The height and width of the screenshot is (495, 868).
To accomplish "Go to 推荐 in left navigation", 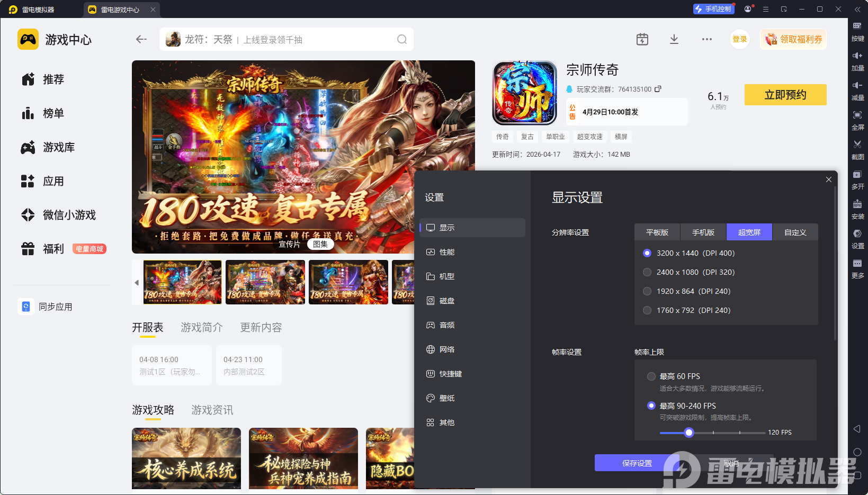I will (43, 79).
